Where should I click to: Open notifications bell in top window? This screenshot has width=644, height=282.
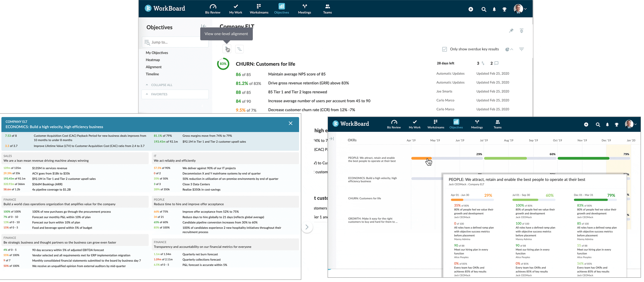tap(494, 9)
